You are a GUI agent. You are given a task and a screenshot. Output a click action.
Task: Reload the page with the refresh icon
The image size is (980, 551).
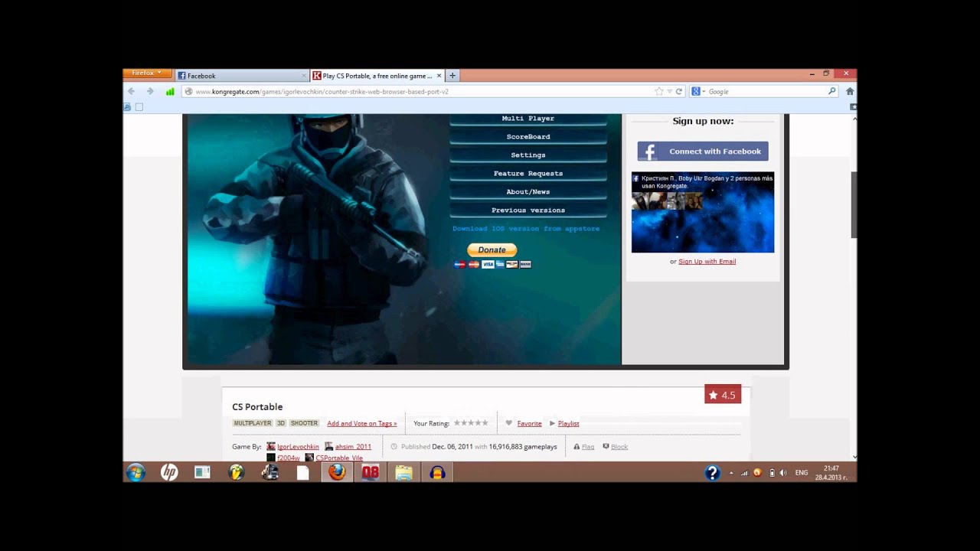coord(678,91)
